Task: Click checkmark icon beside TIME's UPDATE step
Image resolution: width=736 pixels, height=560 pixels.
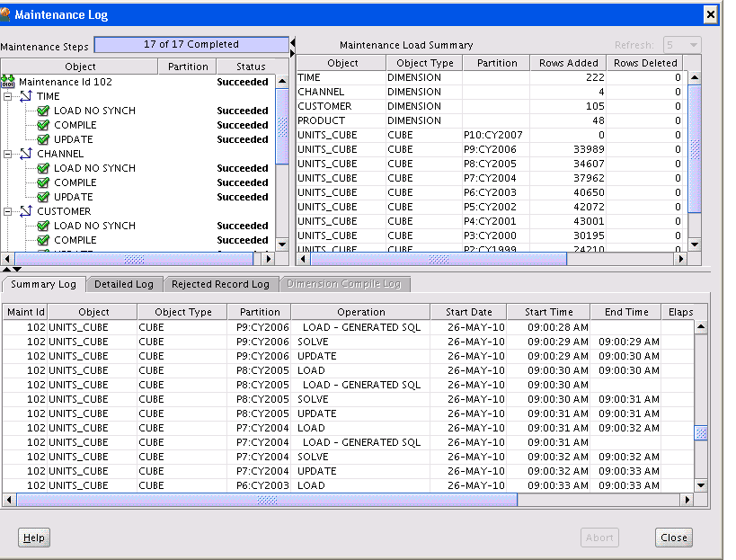Action: [x=43, y=139]
